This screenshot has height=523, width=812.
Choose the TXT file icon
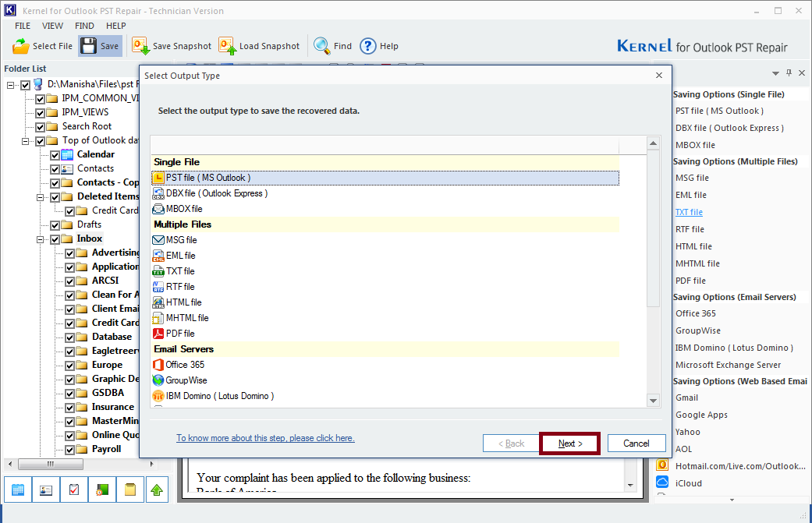158,271
